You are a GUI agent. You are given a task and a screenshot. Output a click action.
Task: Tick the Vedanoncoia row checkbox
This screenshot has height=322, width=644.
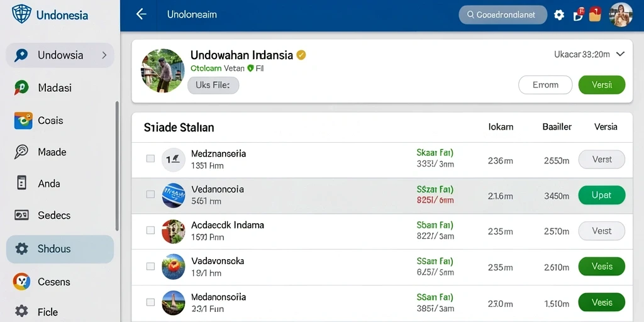pyautogui.click(x=151, y=194)
